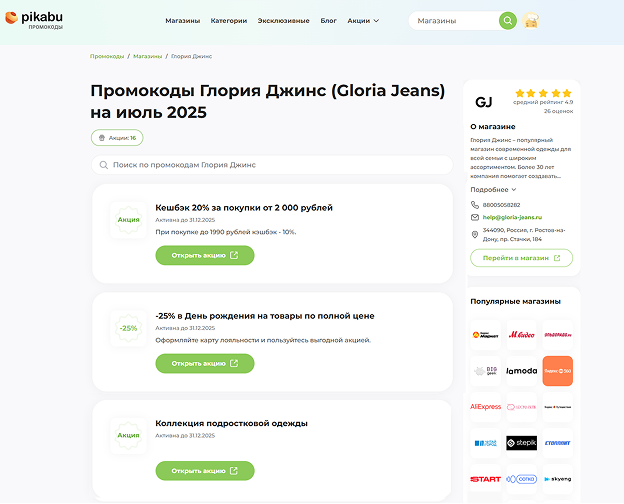The height and width of the screenshot is (504, 624).
Task: Click the средний рейтинг 4.9 text
Action: tap(543, 102)
